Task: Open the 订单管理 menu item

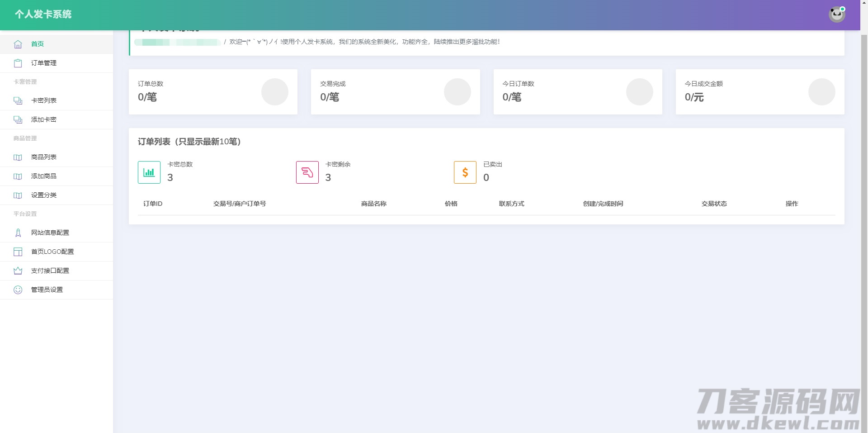Action: click(x=43, y=63)
